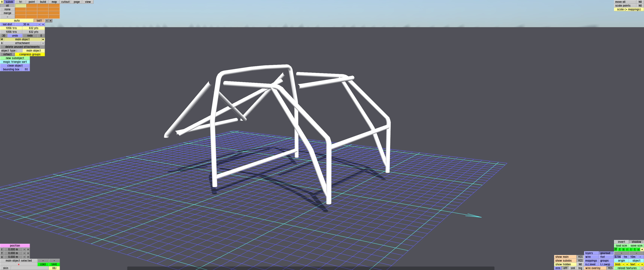Click the 'H' button beside subob

[x=2, y=2]
